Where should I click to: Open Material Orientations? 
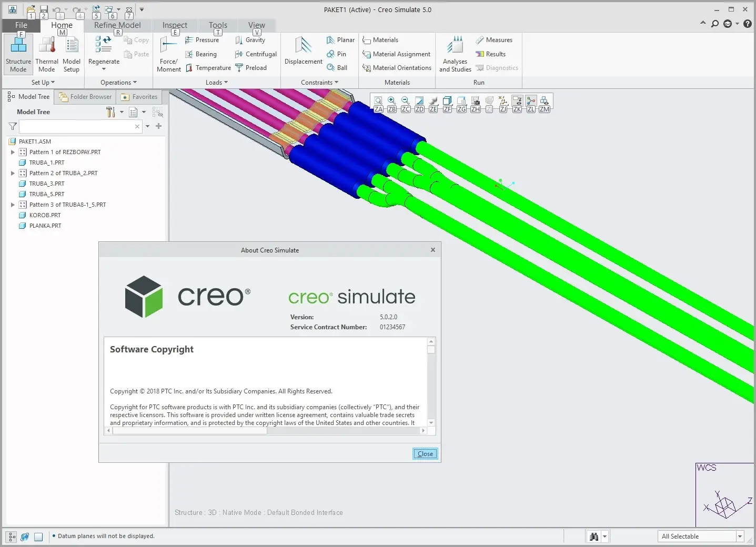397,68
